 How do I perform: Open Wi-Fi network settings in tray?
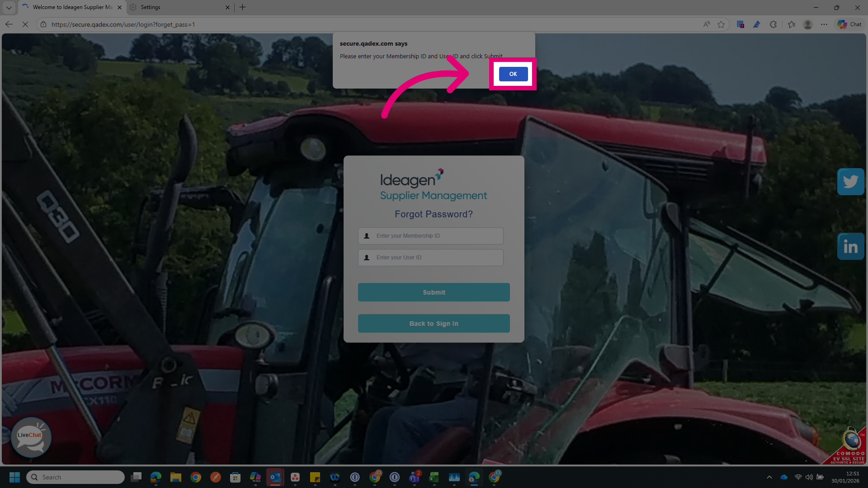click(x=798, y=477)
